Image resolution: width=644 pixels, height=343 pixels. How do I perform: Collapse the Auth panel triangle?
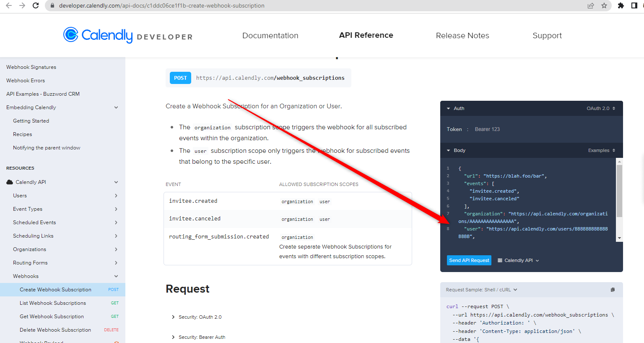pos(448,108)
